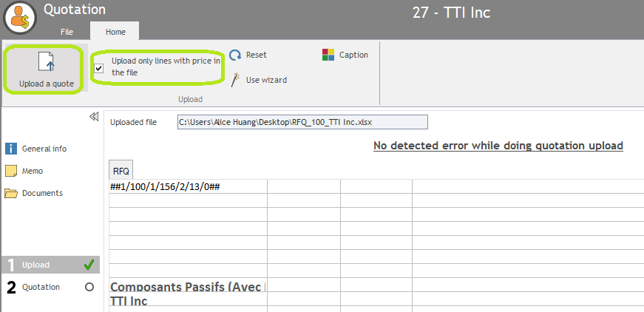The width and height of the screenshot is (644, 312).
Task: Go to step 2 Quotation
Action: (x=41, y=287)
